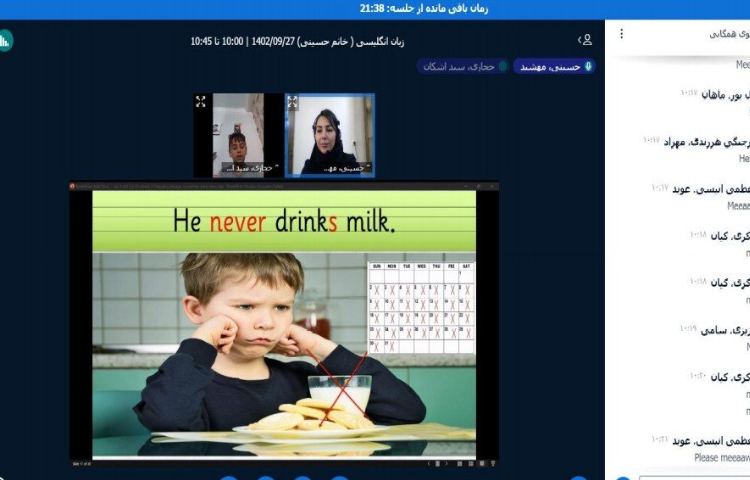This screenshot has width=750, height=480.
Task: Fullscreen the teacher's webcam video
Action: coord(293,102)
